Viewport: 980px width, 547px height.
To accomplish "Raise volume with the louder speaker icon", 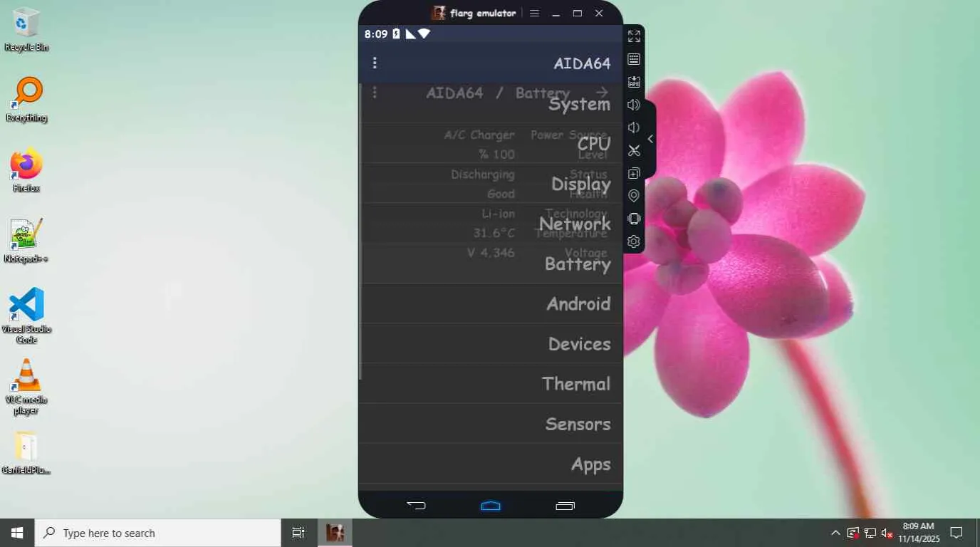I will pos(634,105).
